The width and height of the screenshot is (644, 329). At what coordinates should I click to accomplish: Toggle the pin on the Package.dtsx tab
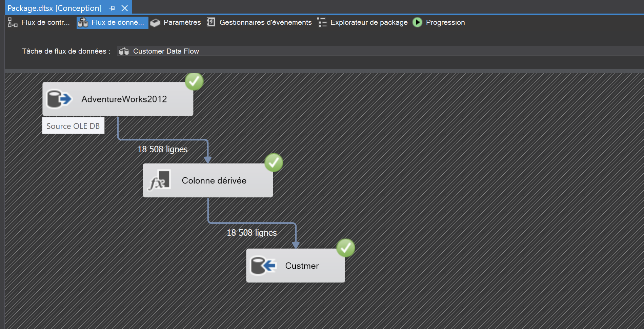tap(112, 7)
